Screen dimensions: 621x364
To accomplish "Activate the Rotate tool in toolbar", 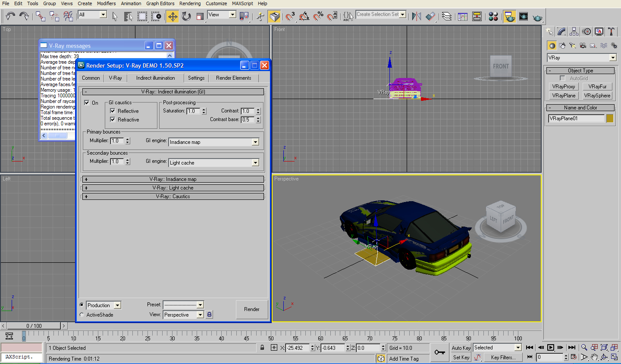I will [x=186, y=16].
